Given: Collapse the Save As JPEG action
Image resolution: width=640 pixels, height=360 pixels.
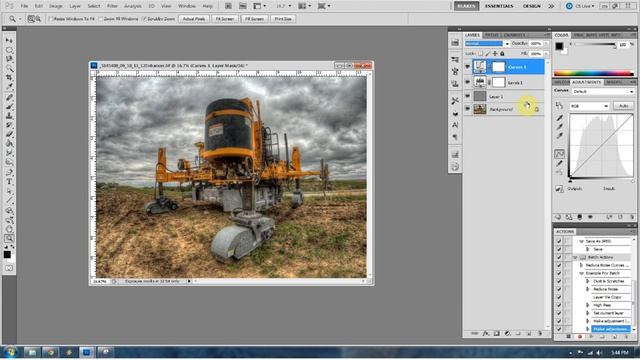Looking at the screenshot, I should tap(581, 241).
